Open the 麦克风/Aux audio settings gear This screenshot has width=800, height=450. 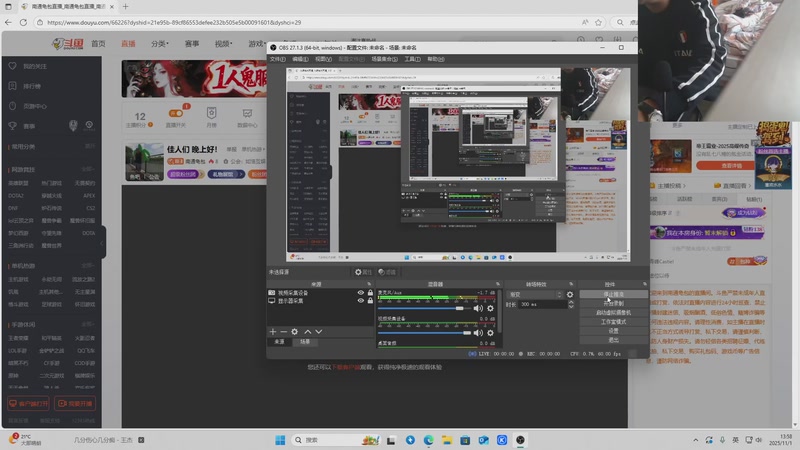click(490, 308)
